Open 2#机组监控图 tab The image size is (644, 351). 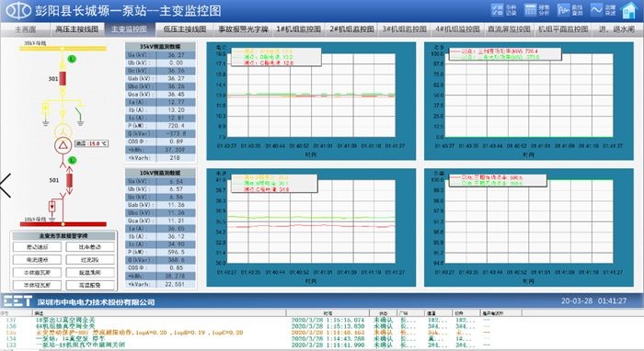352,29
